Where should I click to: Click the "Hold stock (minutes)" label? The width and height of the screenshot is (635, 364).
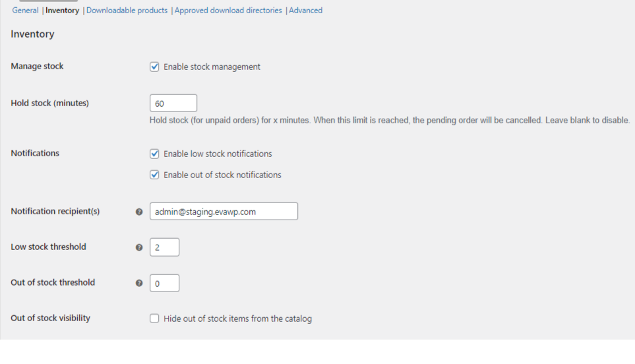pyautogui.click(x=50, y=104)
